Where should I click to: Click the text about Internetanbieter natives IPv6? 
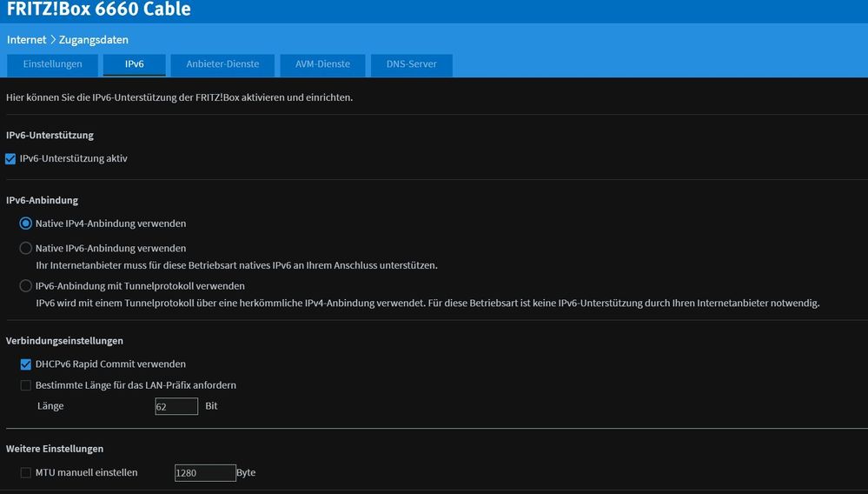(x=237, y=265)
